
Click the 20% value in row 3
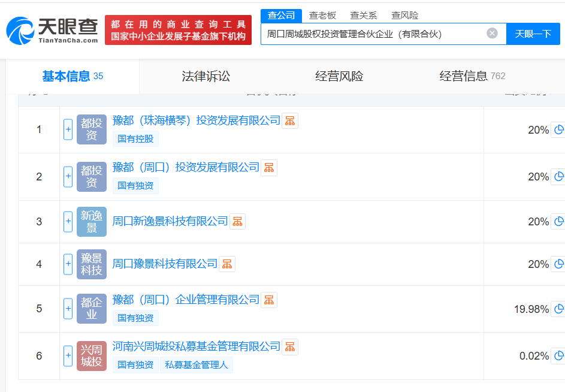pos(538,222)
